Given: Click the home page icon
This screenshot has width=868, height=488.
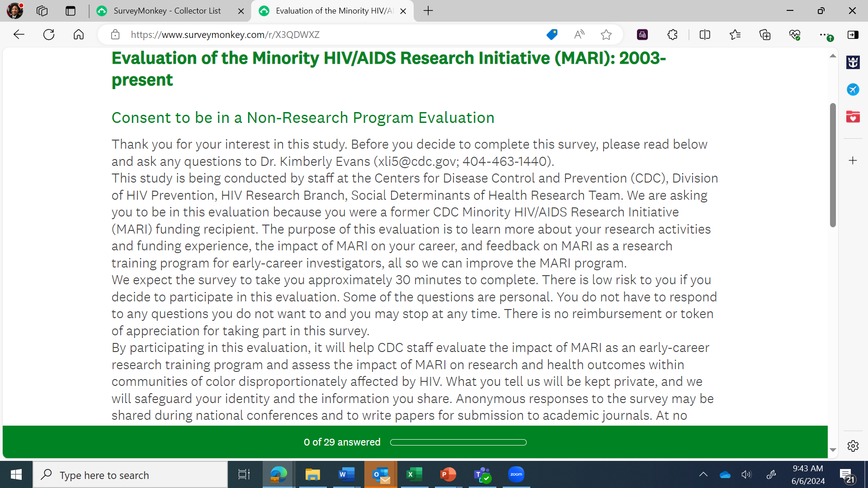Looking at the screenshot, I should pyautogui.click(x=79, y=35).
